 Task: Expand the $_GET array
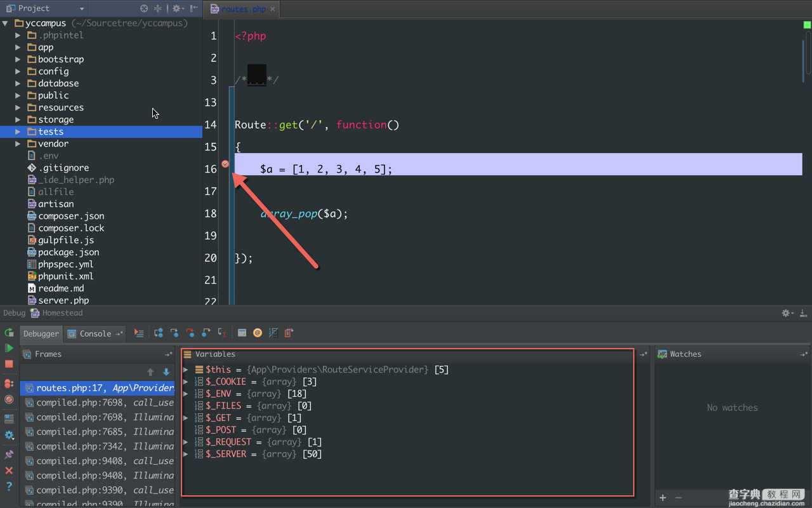pos(185,418)
